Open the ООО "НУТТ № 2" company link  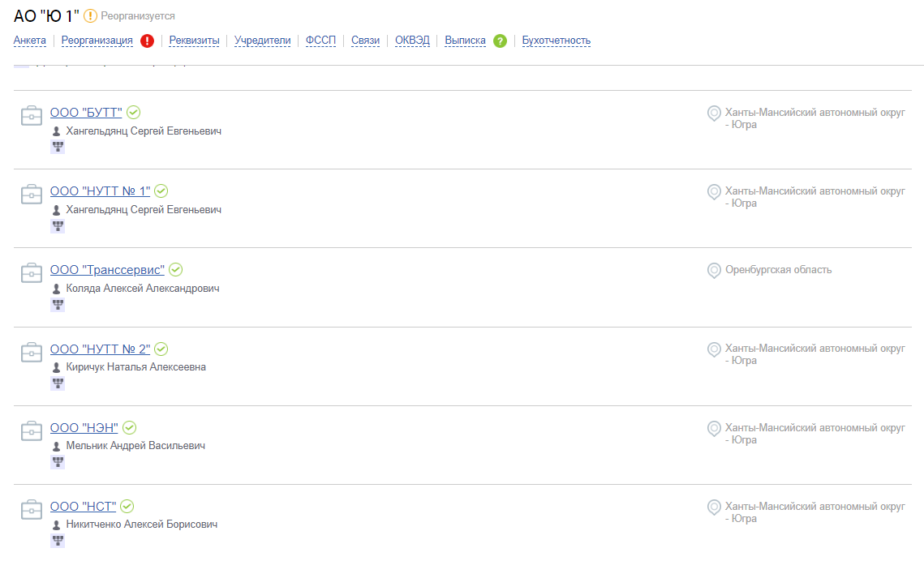[x=100, y=349]
